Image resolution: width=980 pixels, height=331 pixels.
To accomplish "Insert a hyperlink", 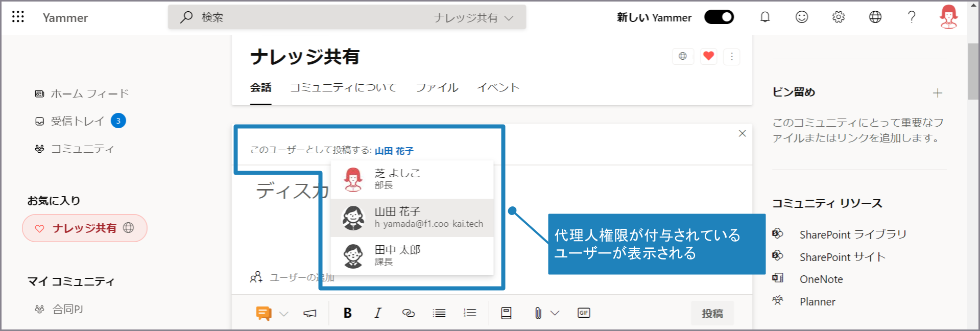I will pyautogui.click(x=409, y=313).
